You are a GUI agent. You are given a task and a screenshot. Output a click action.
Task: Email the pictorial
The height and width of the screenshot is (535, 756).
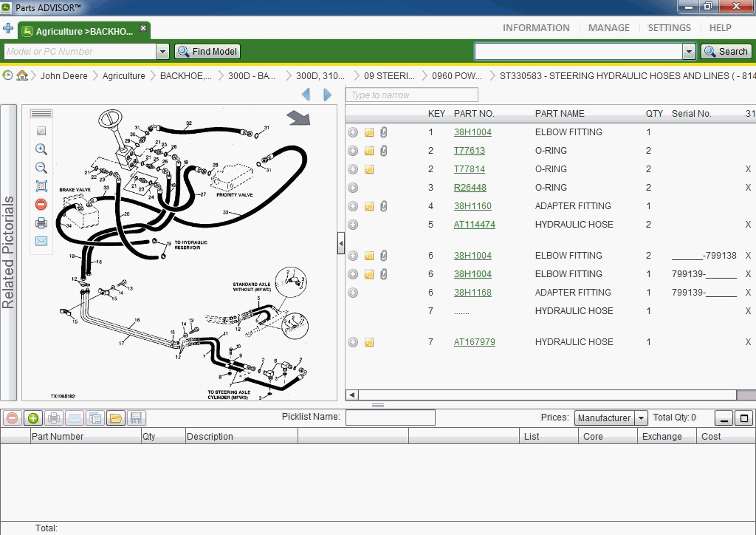[41, 241]
